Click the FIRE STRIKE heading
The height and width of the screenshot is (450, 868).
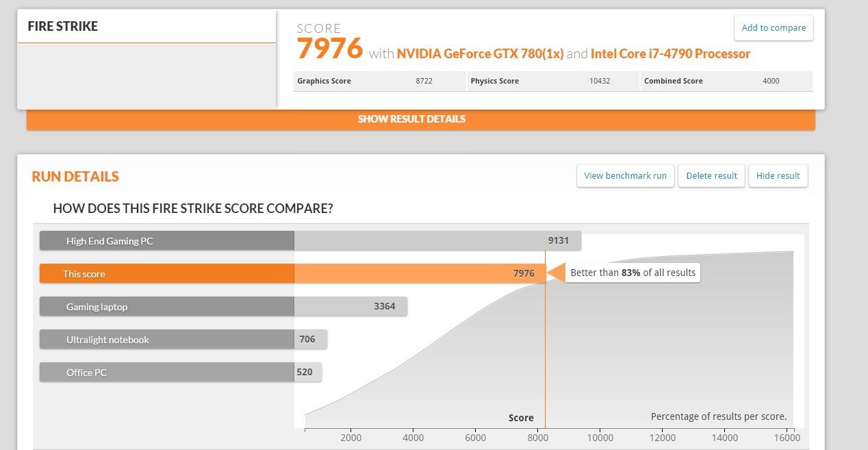62,27
